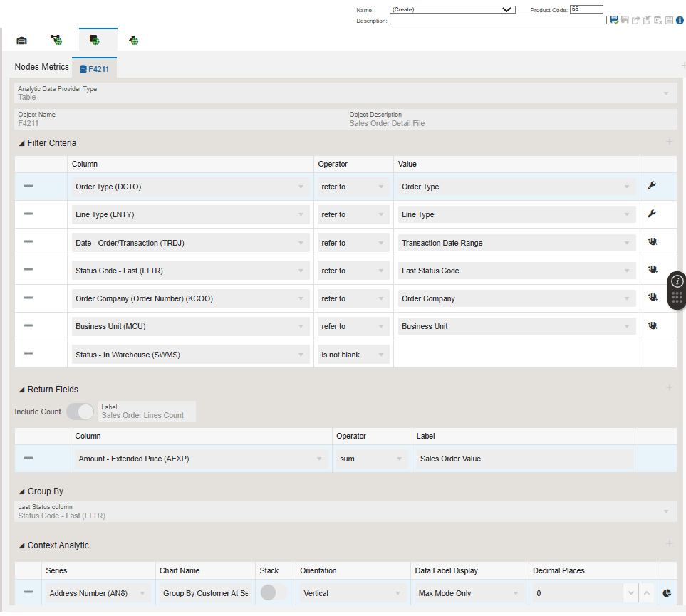Toggle the Include Count switch
686x616 pixels.
pos(80,412)
